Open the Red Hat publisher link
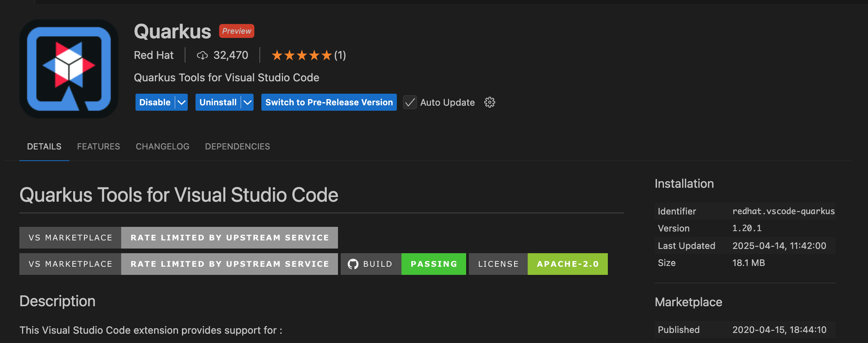 click(x=154, y=55)
